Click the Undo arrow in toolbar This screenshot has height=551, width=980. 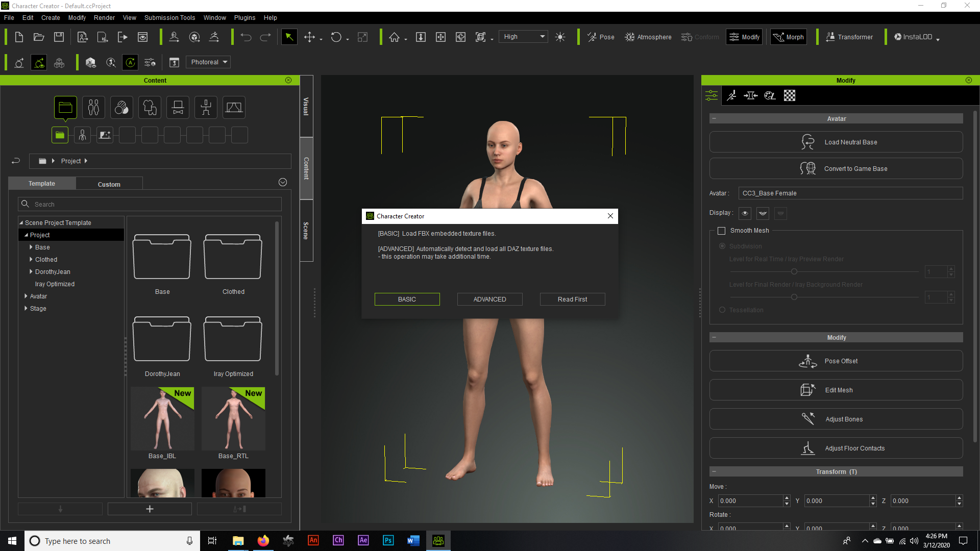[x=246, y=37]
